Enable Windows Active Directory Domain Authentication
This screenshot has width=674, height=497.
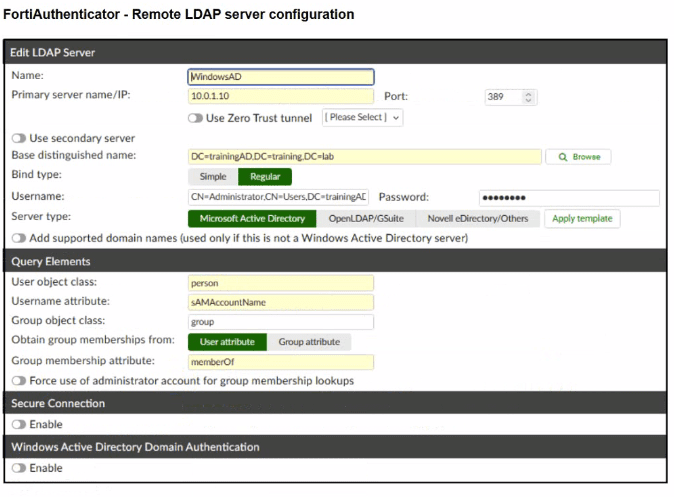point(17,468)
